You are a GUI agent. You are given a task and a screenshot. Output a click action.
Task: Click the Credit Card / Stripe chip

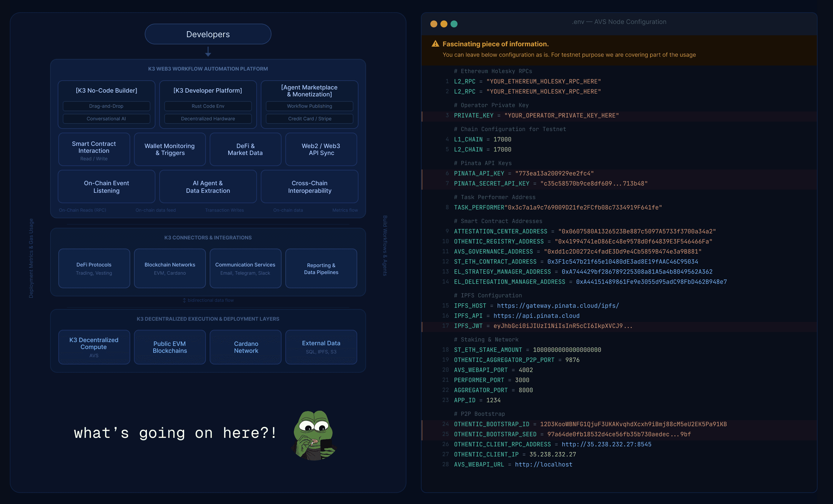pyautogui.click(x=309, y=118)
